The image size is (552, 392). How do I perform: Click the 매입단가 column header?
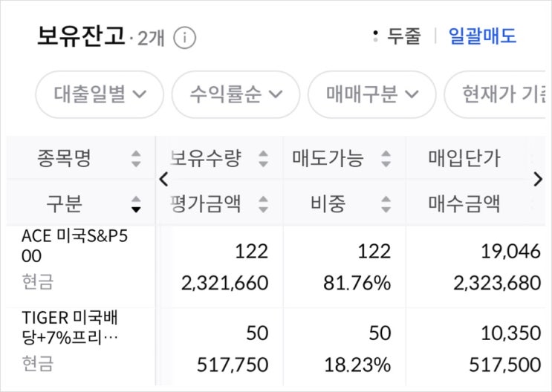pyautogui.click(x=464, y=159)
